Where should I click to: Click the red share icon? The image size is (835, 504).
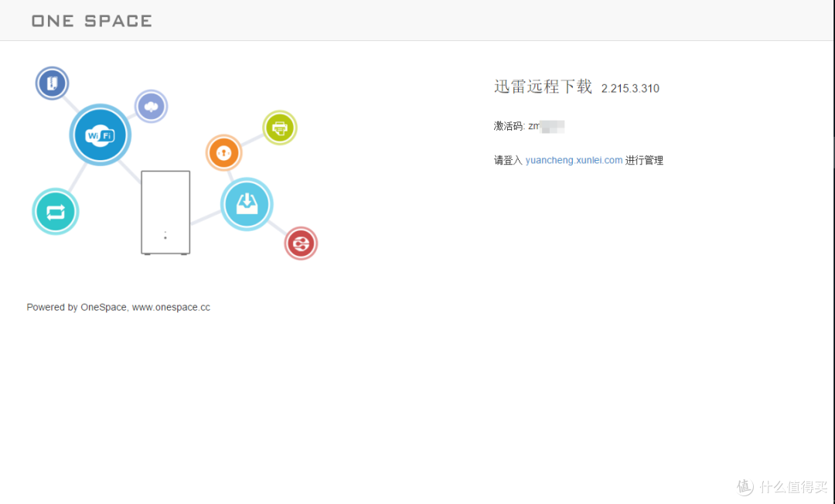point(301,243)
